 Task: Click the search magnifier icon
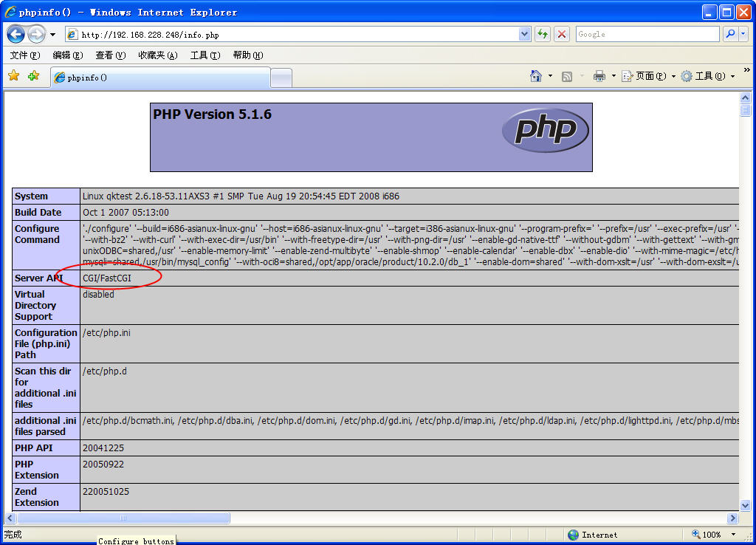pos(729,34)
